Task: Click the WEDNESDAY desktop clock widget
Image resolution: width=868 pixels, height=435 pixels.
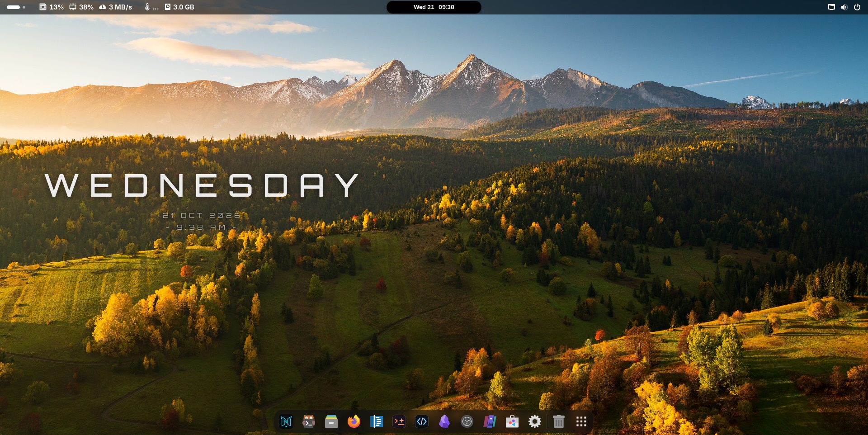Action: [x=202, y=185]
